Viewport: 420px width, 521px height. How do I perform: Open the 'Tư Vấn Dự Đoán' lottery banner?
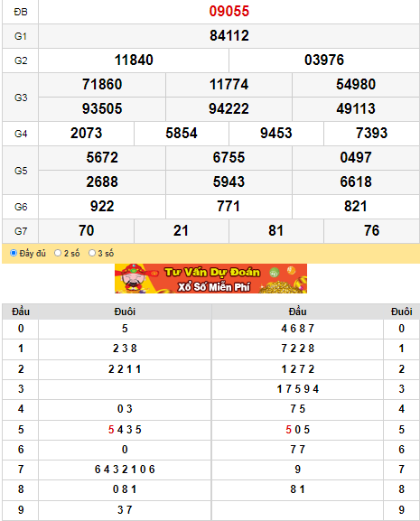(x=210, y=278)
